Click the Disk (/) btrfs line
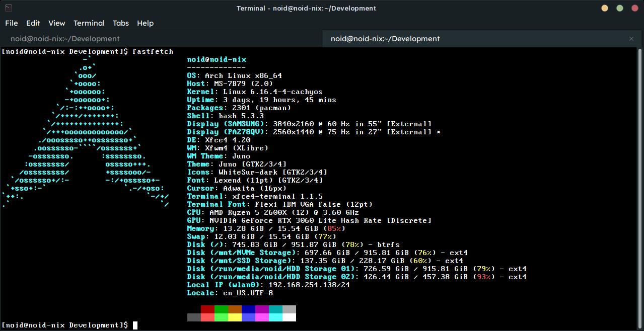The width and height of the screenshot is (644, 331). [294, 244]
